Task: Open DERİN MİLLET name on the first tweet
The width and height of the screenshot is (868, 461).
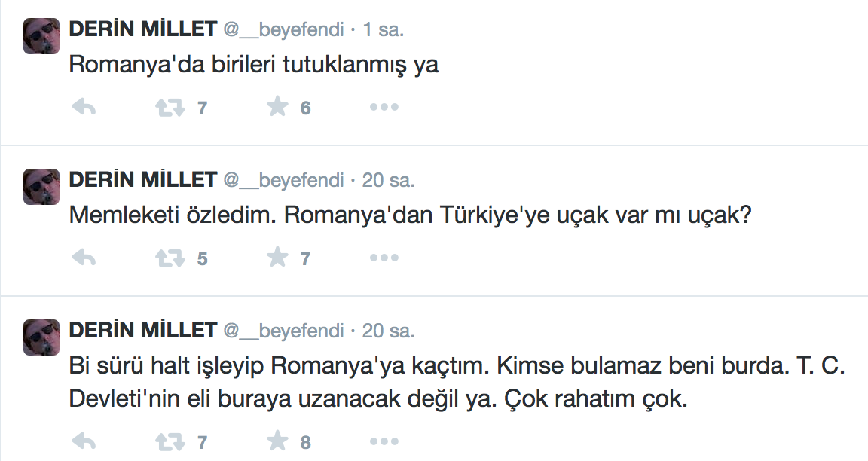Action: (143, 29)
